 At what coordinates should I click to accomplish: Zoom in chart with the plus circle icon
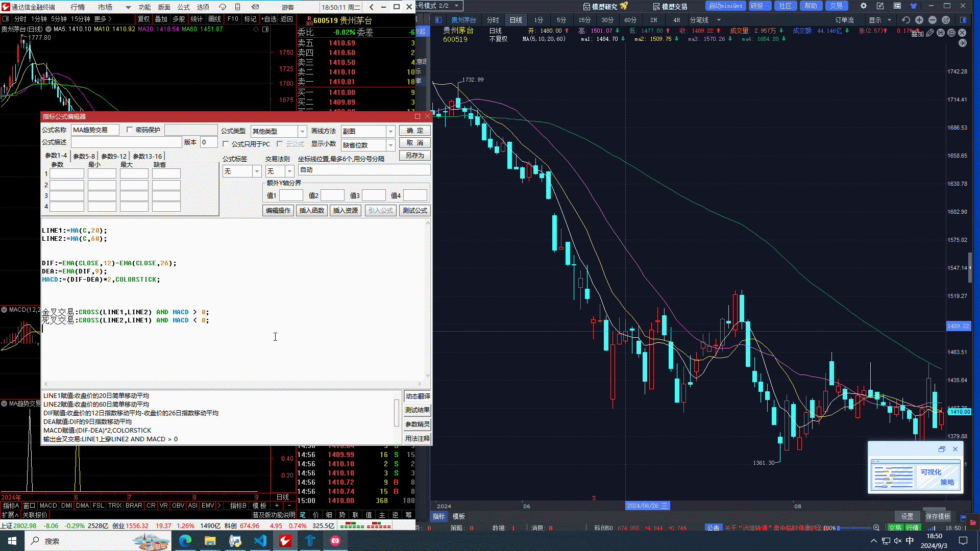click(x=919, y=20)
